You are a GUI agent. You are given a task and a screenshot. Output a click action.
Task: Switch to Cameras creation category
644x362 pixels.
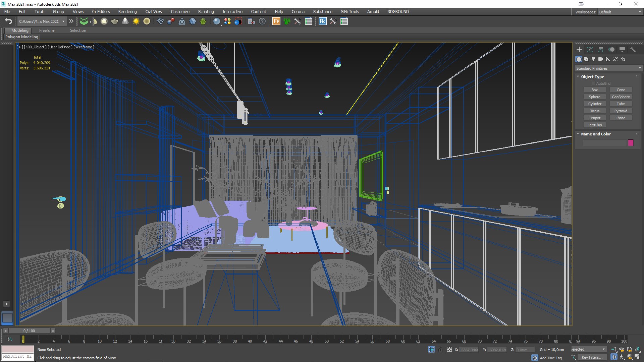[x=600, y=59]
